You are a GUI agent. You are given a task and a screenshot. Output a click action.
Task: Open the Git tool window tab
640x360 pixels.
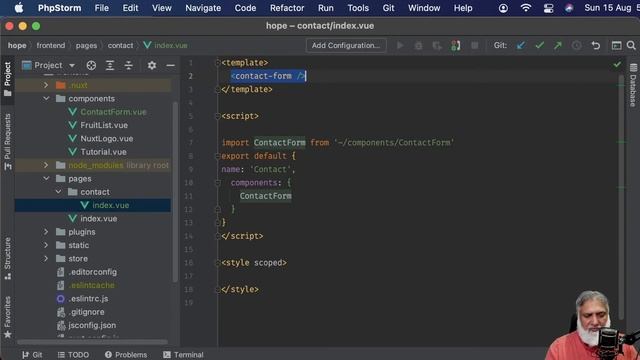point(32,355)
